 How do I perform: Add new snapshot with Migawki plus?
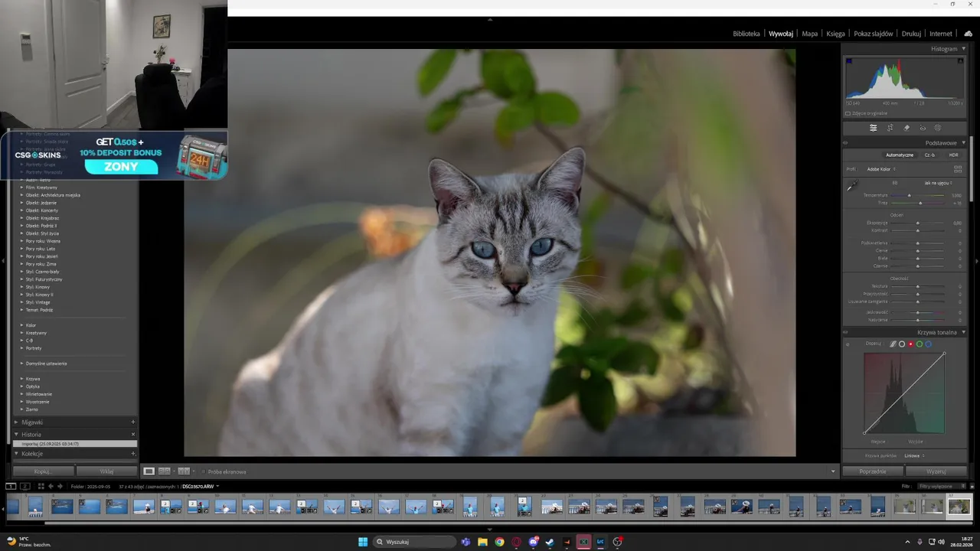point(132,422)
